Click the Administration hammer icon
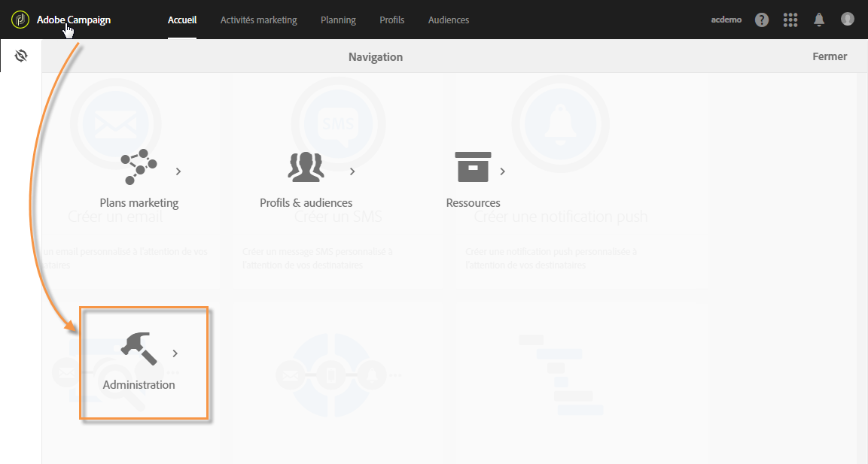 point(139,348)
